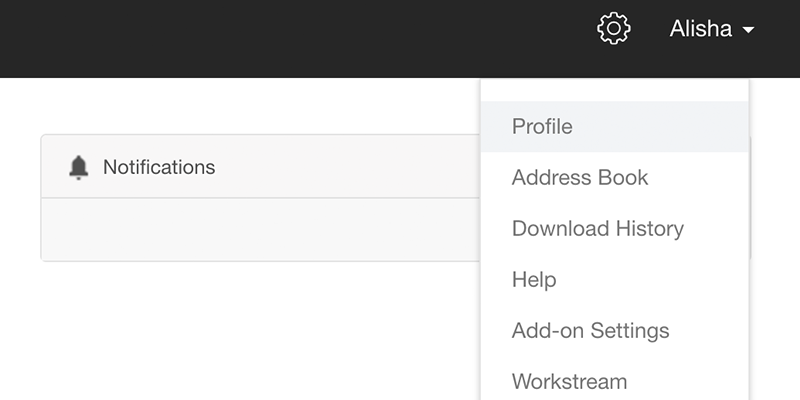
Task: Click the empty notifications panel body
Action: pyautogui.click(x=260, y=229)
